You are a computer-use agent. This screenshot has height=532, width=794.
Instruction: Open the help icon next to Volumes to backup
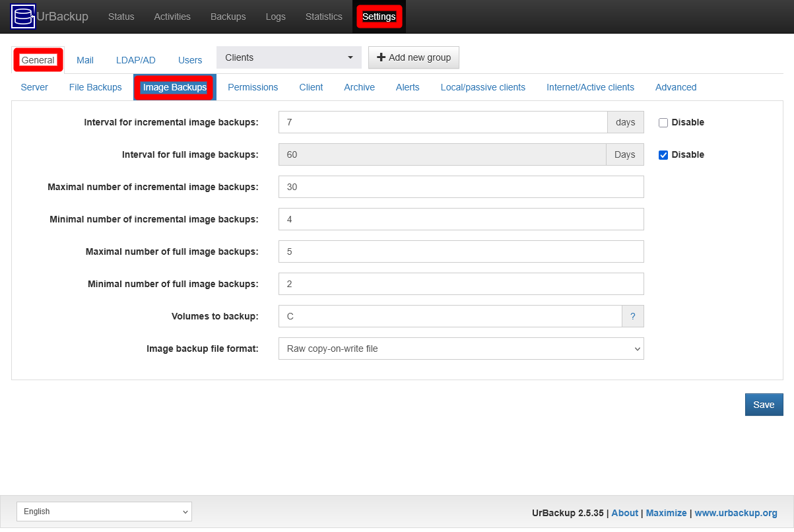pyautogui.click(x=632, y=316)
